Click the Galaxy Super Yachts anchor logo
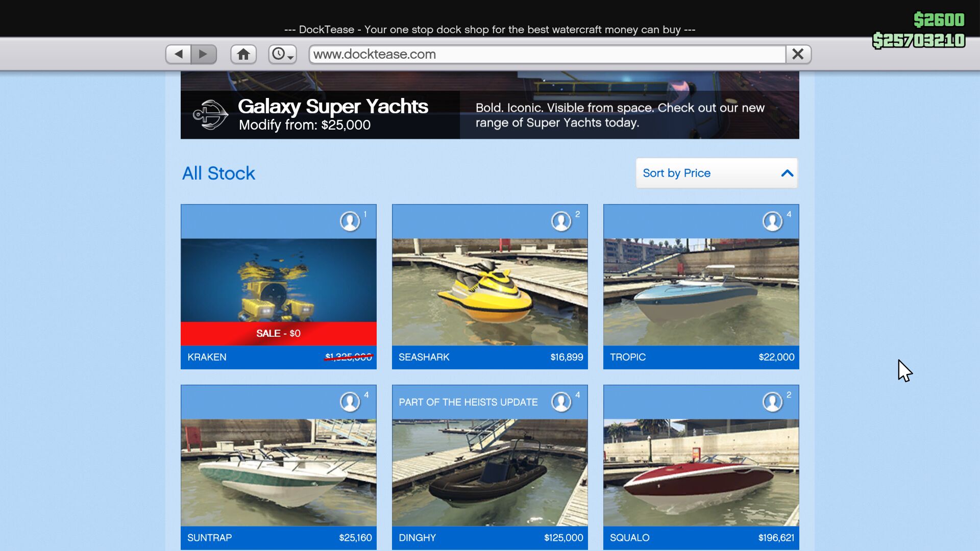980x551 pixels. [x=210, y=114]
